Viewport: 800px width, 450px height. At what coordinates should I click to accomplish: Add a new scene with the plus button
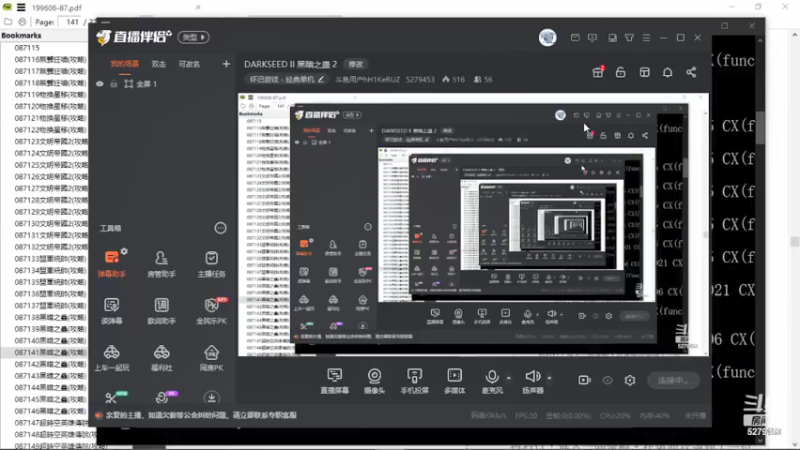[226, 64]
